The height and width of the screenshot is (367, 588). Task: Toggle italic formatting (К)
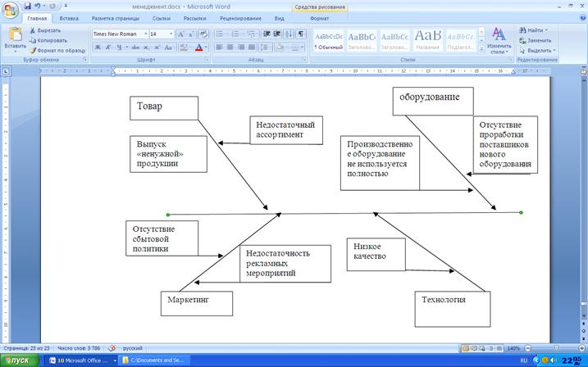pyautogui.click(x=109, y=48)
